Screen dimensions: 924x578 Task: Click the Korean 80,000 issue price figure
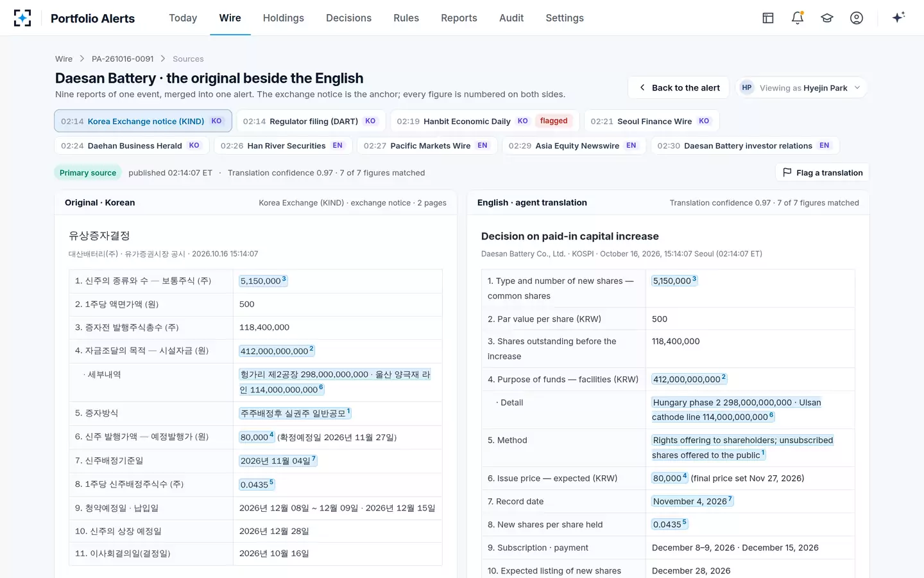[257, 437]
